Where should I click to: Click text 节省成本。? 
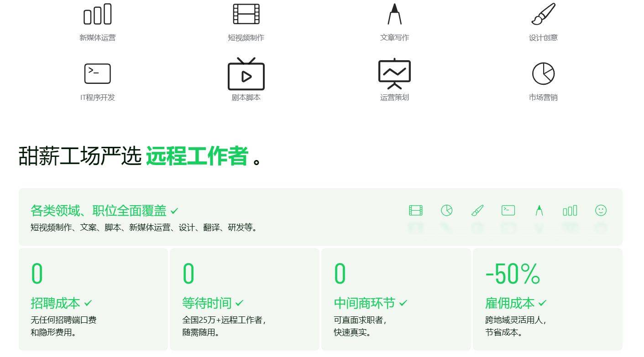[x=504, y=332]
